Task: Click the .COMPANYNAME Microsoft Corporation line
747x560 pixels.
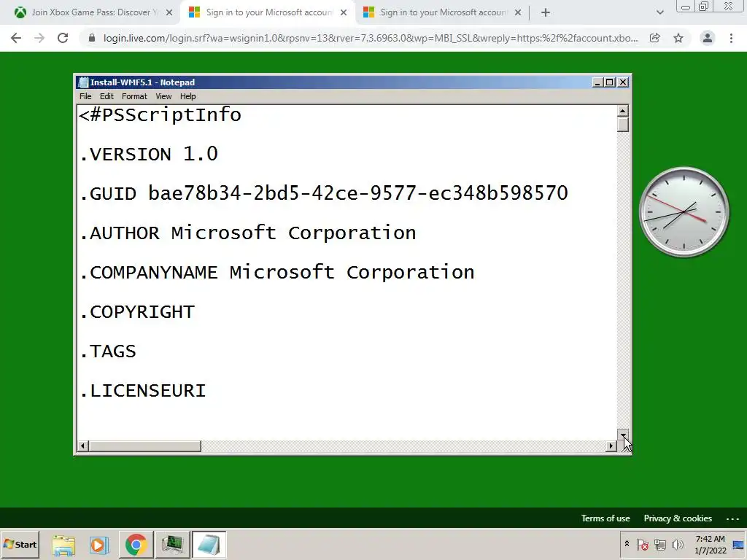Action: pos(276,273)
